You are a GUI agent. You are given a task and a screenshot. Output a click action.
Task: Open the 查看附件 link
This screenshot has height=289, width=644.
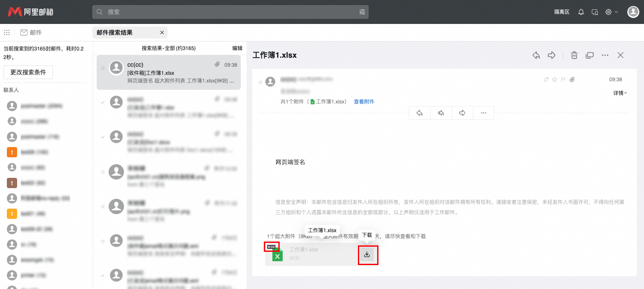click(x=364, y=101)
